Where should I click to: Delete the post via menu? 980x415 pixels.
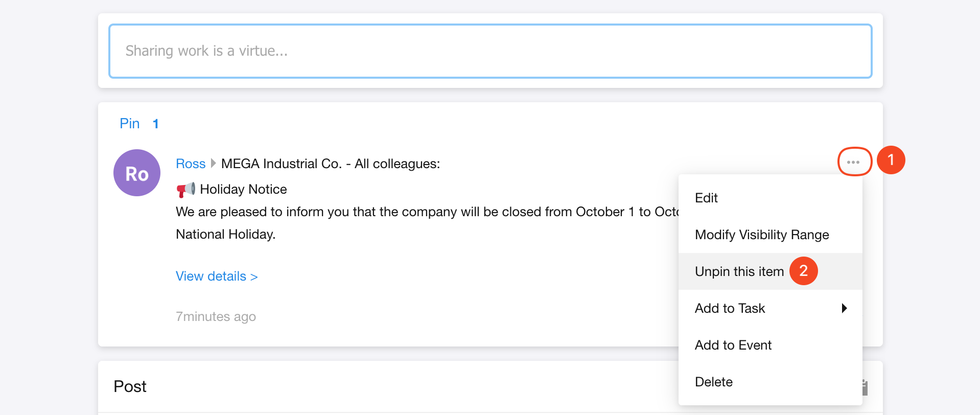[713, 382]
